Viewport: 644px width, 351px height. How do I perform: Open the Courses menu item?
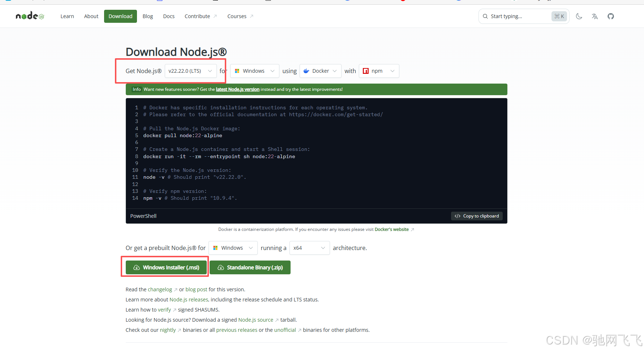237,16
